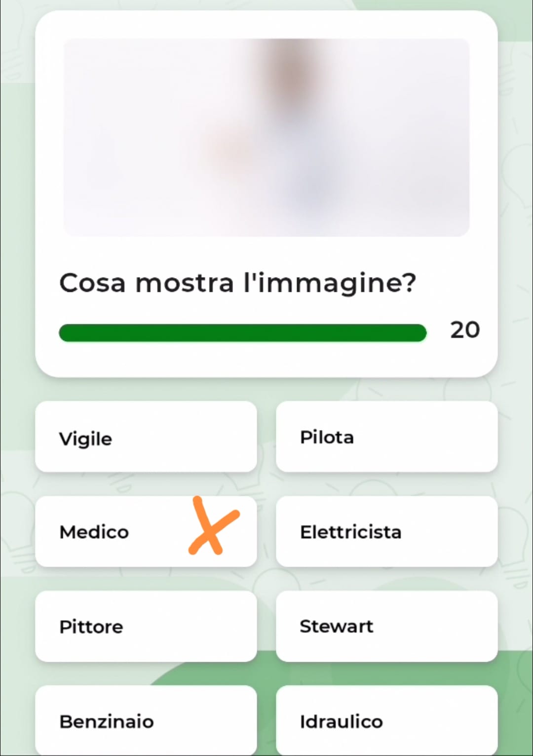This screenshot has height=756, width=533.
Task: Click the 'Idraulico' text label
Action: (342, 721)
